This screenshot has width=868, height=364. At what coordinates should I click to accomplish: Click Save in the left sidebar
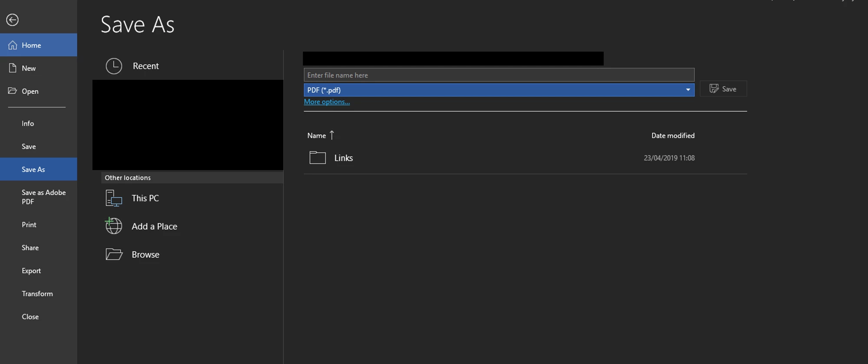(x=39, y=147)
